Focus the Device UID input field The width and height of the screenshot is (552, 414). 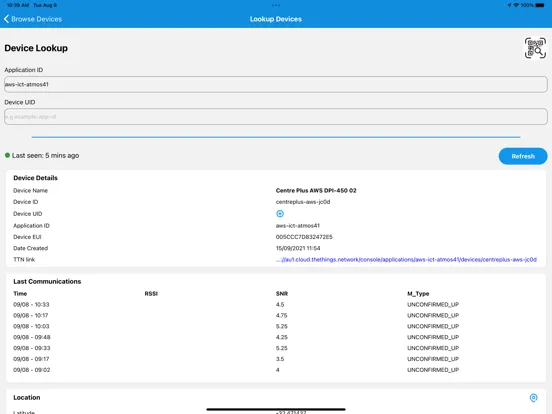276,117
